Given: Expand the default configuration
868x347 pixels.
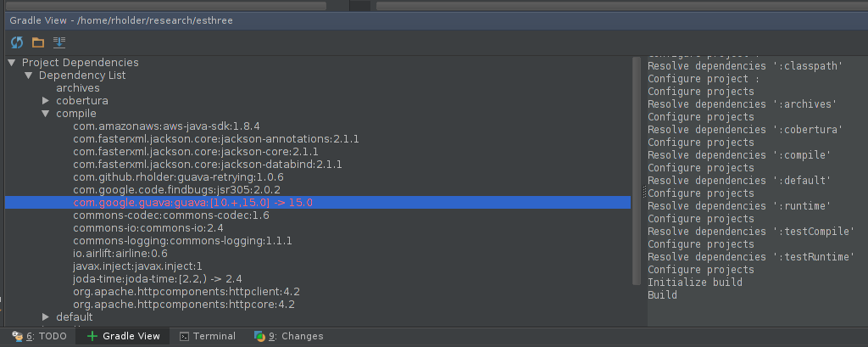Looking at the screenshot, I should point(46,317).
